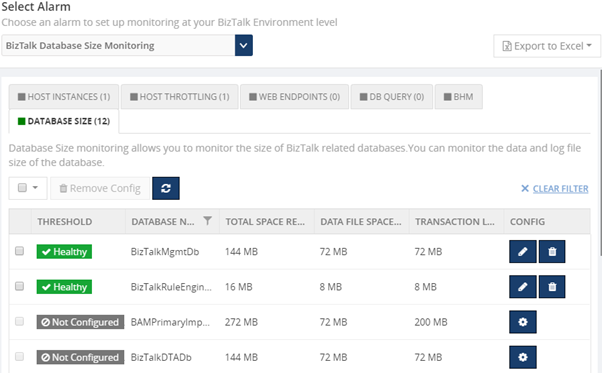The width and height of the screenshot is (602, 373).
Task: Configure the BAMPrimaryImport database gear
Action: point(523,322)
